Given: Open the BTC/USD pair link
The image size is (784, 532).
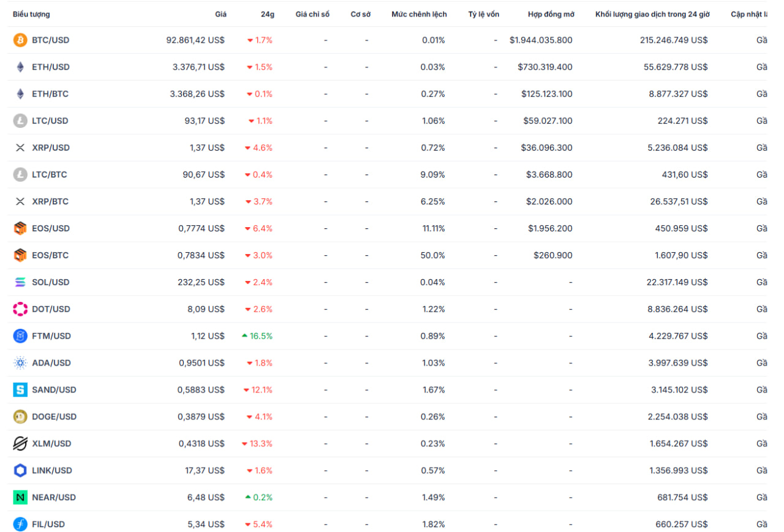Looking at the screenshot, I should pos(51,40).
